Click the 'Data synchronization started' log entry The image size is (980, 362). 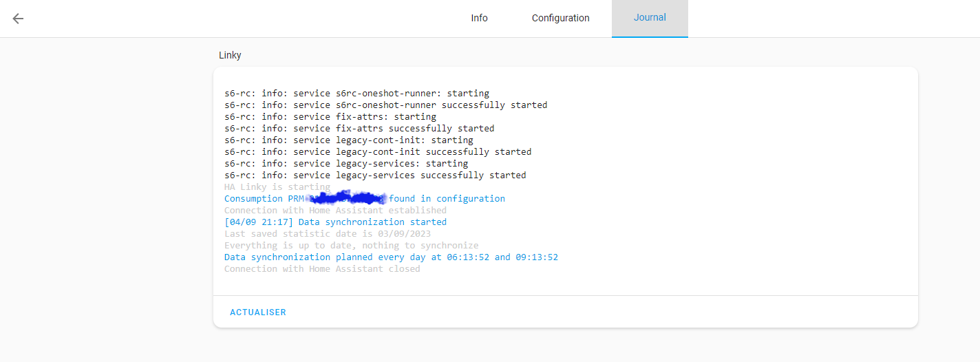[372, 222]
